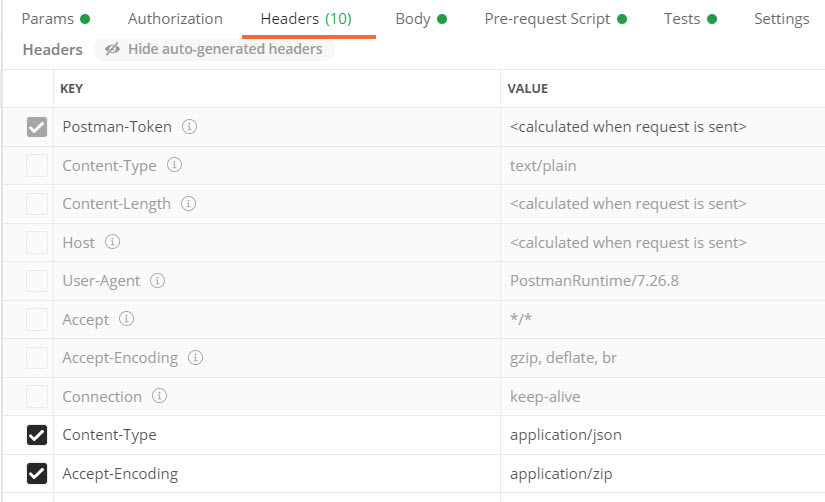Click the info icon beside Host header
This screenshot has width=825, height=502.
[112, 242]
